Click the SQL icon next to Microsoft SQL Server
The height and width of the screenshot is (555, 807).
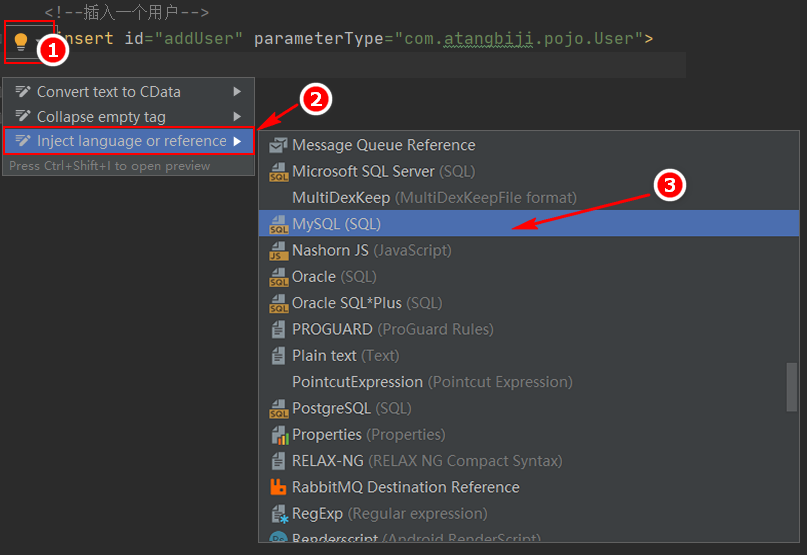(278, 172)
